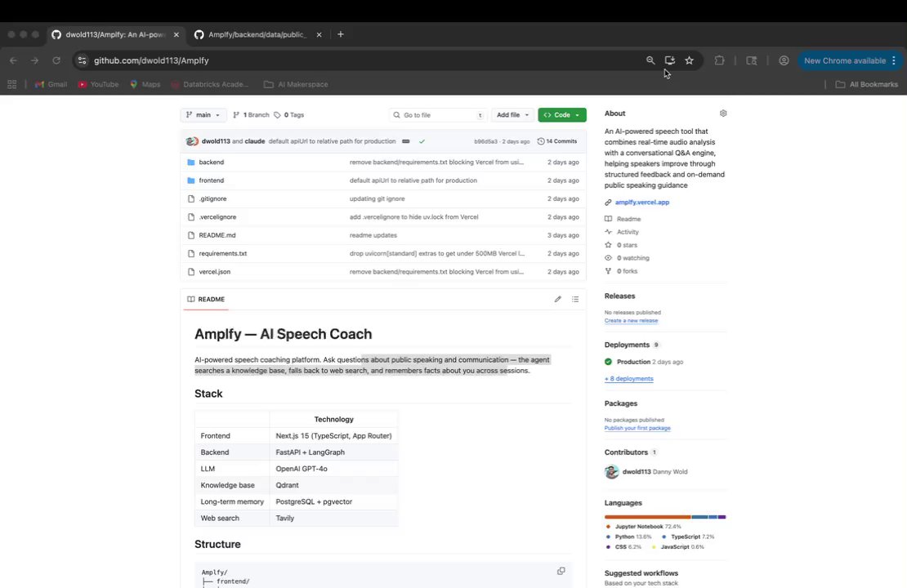Click the Jupyter Notebook language entry

(x=642, y=527)
